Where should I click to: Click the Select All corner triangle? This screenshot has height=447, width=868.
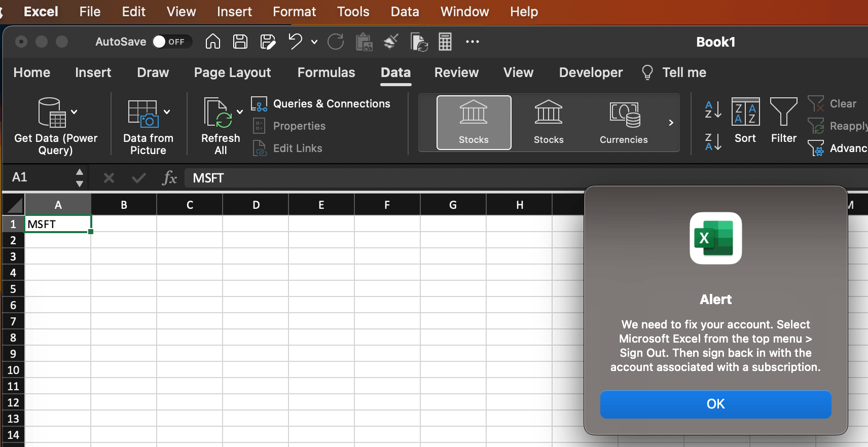(14, 205)
